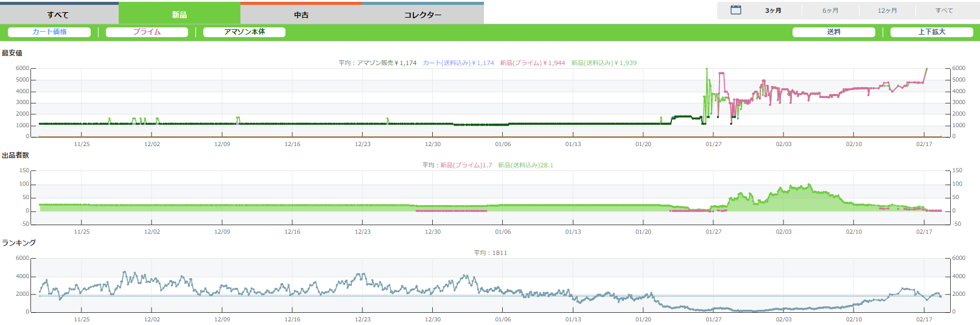Toggle the プライム price filter

tap(147, 32)
